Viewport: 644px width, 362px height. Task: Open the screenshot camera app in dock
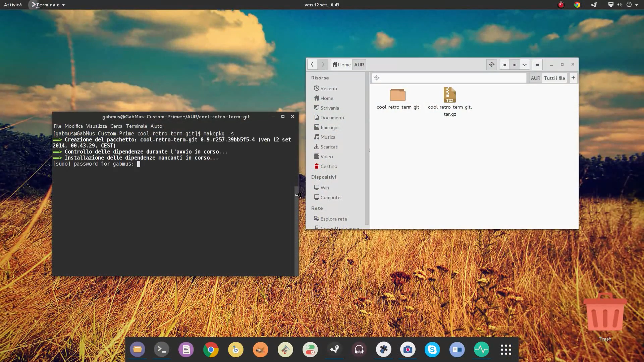click(x=408, y=350)
